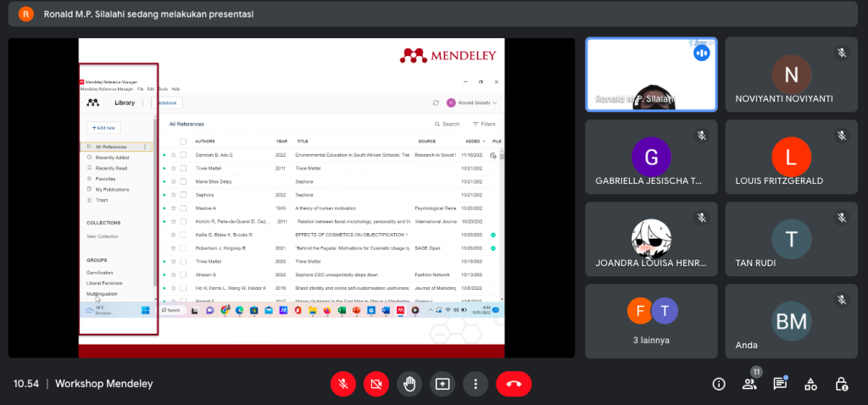Tick the select-all header checkbox
868x405 pixels.
click(183, 141)
